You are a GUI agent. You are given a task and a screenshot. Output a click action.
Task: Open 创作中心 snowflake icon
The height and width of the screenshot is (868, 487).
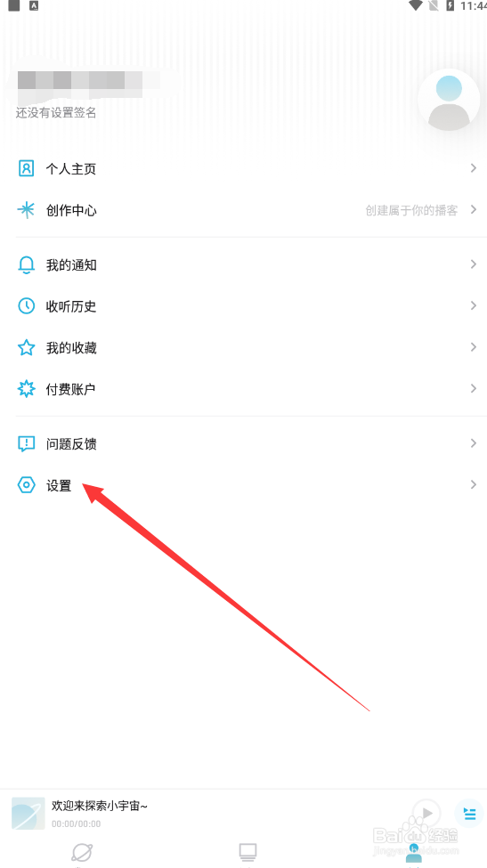point(26,210)
